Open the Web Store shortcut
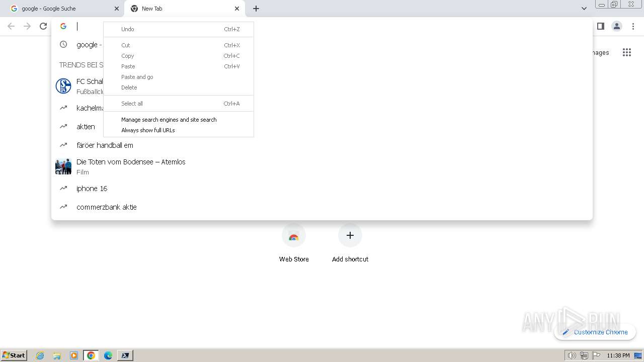This screenshot has height=362, width=644. click(x=294, y=243)
